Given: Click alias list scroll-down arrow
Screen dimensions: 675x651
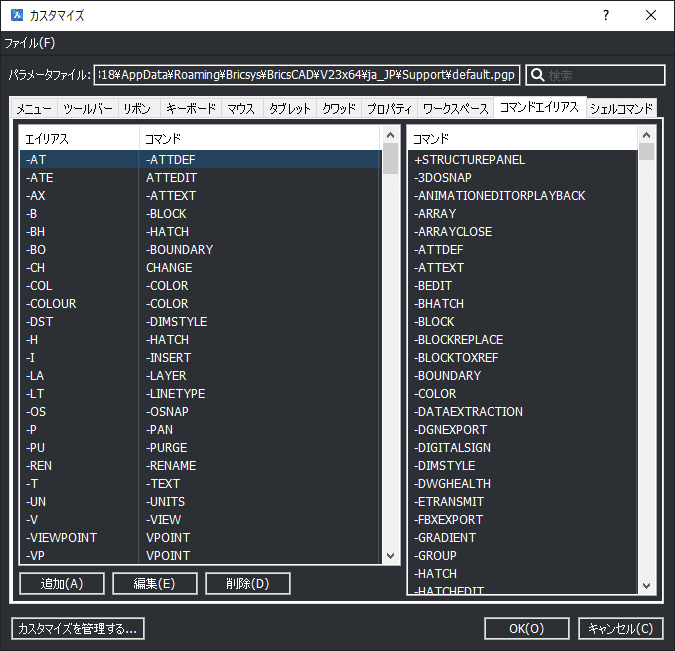Looking at the screenshot, I should tap(390, 555).
